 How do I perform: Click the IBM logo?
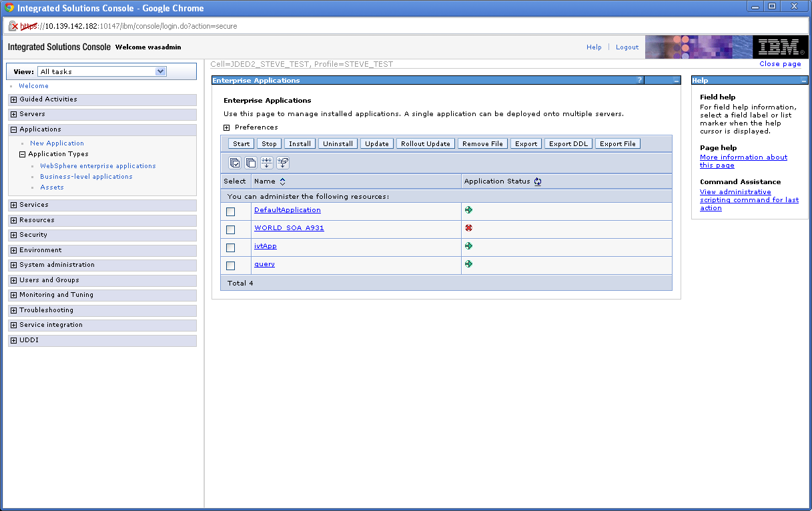tap(781, 47)
